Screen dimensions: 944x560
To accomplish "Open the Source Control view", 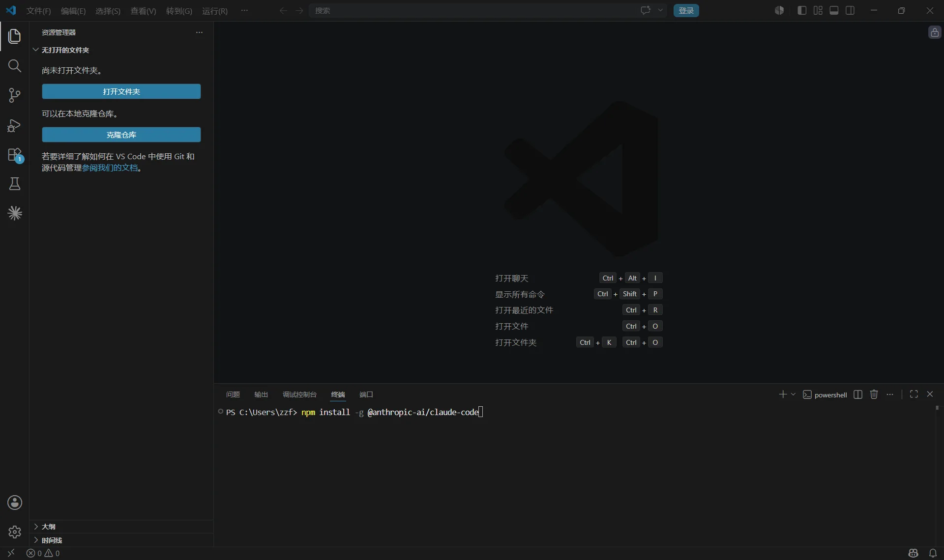I will (x=15, y=95).
